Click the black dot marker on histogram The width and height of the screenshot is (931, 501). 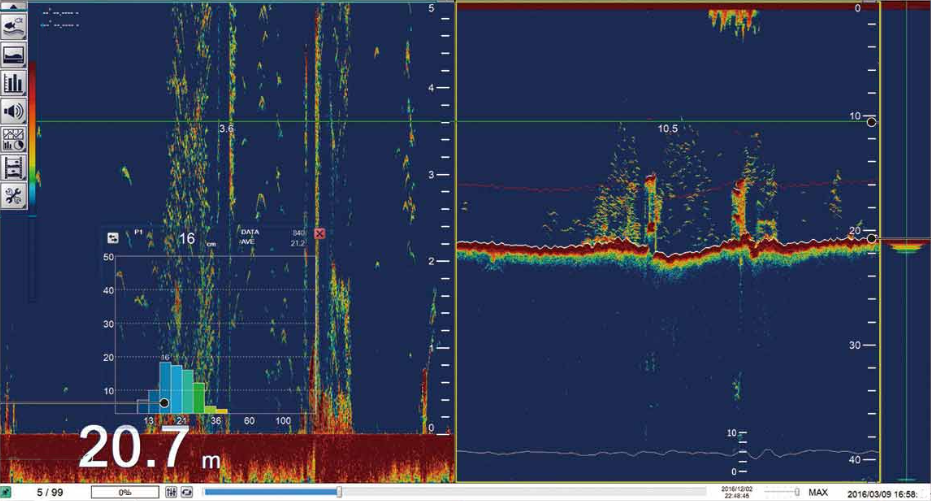164,402
